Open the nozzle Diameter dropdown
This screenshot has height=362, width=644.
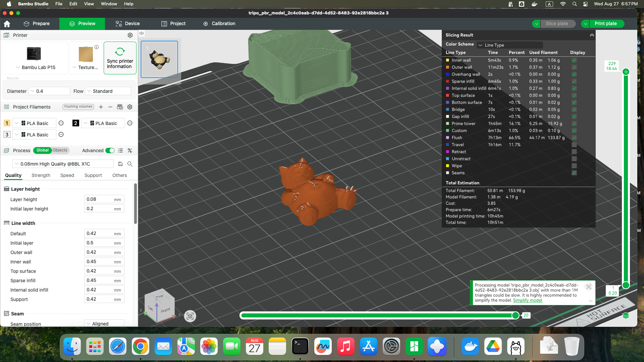tap(49, 91)
